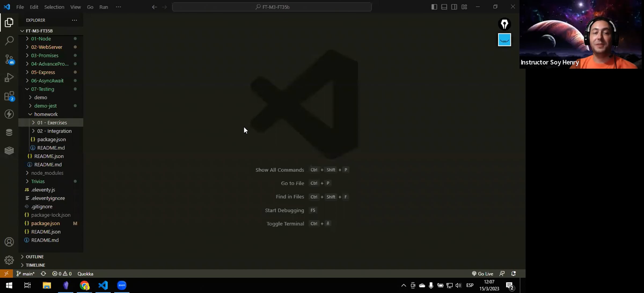The width and height of the screenshot is (644, 293).
Task: Expand the OUTLINE section
Action: [35, 257]
